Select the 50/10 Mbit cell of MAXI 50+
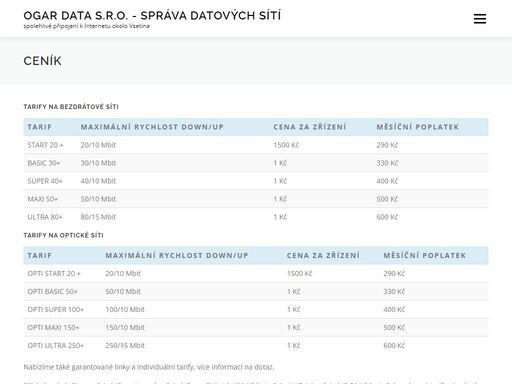The height and width of the screenshot is (384, 512). (x=98, y=199)
